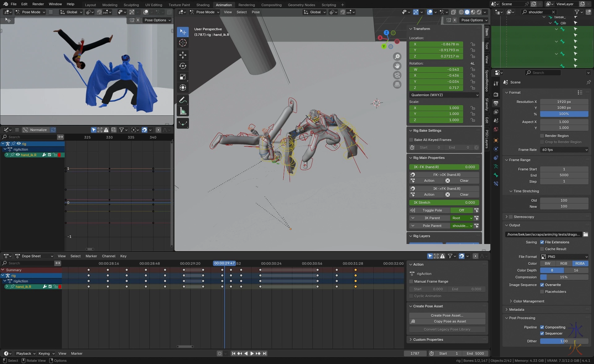The width and height of the screenshot is (594, 364).
Task: Uncheck File Extensions saving option
Action: pos(542,242)
